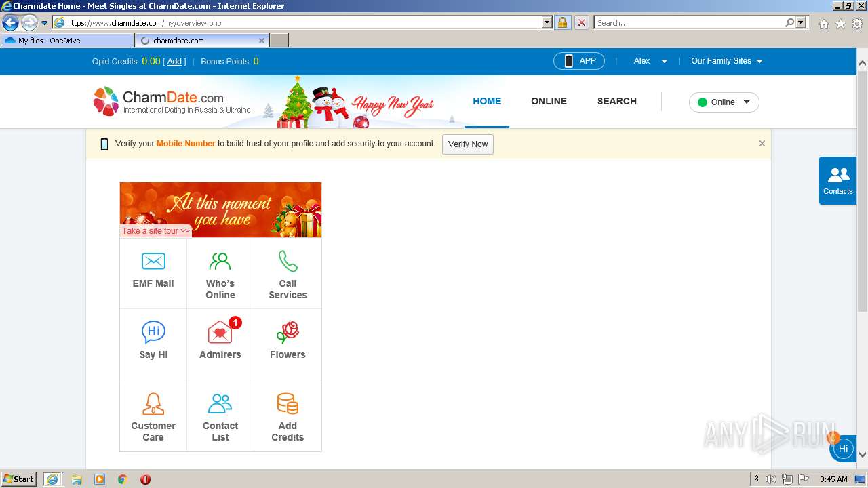This screenshot has height=488, width=868.
Task: Click the Mobile Number link
Action: pos(186,144)
